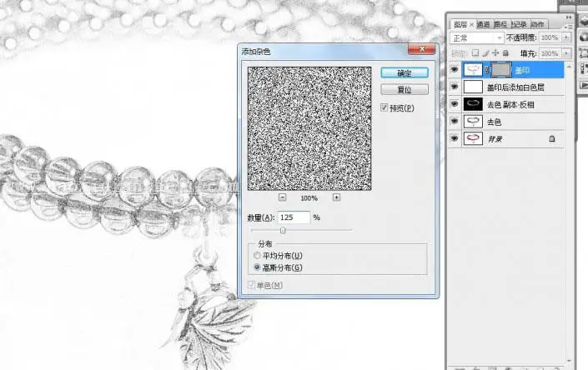Click the 背景 layer lock icon
This screenshot has height=370, width=588.
[551, 138]
